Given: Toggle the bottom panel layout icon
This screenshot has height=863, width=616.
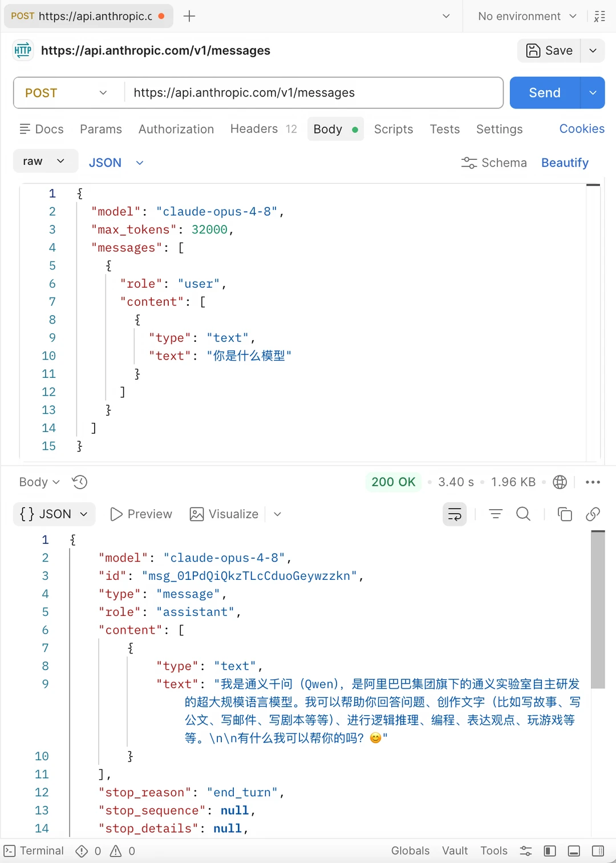Looking at the screenshot, I should pos(574,851).
